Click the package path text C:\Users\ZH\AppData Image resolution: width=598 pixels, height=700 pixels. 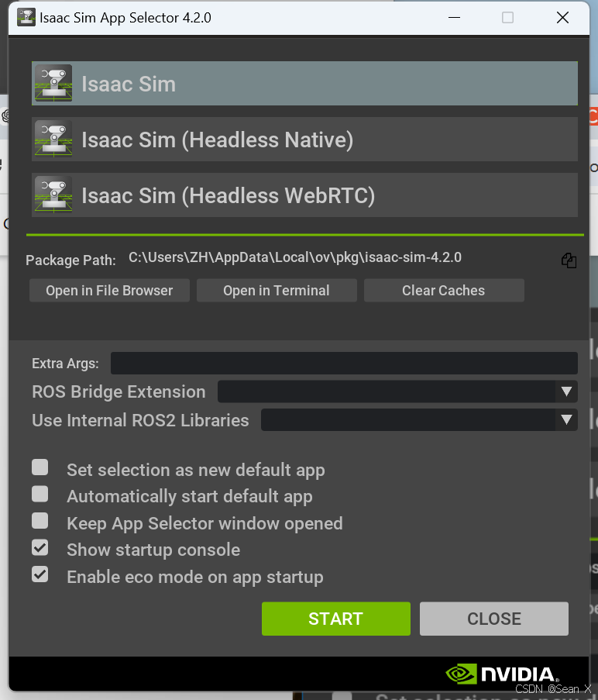295,257
